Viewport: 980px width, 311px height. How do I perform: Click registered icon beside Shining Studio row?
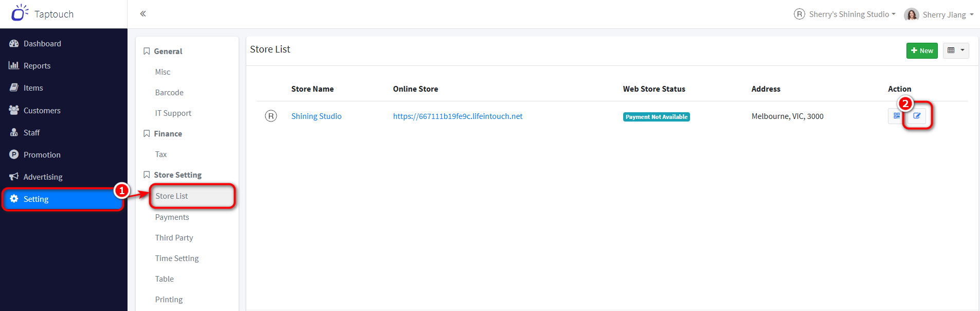[271, 116]
